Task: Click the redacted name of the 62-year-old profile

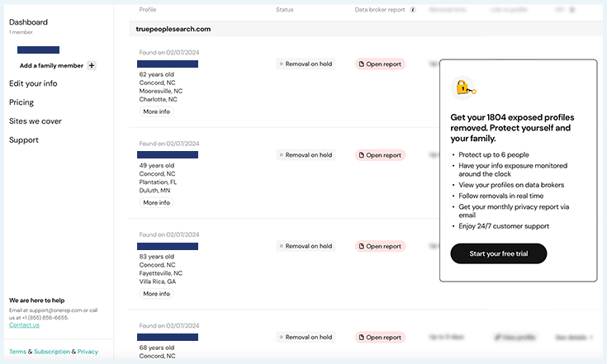Action: click(x=168, y=64)
